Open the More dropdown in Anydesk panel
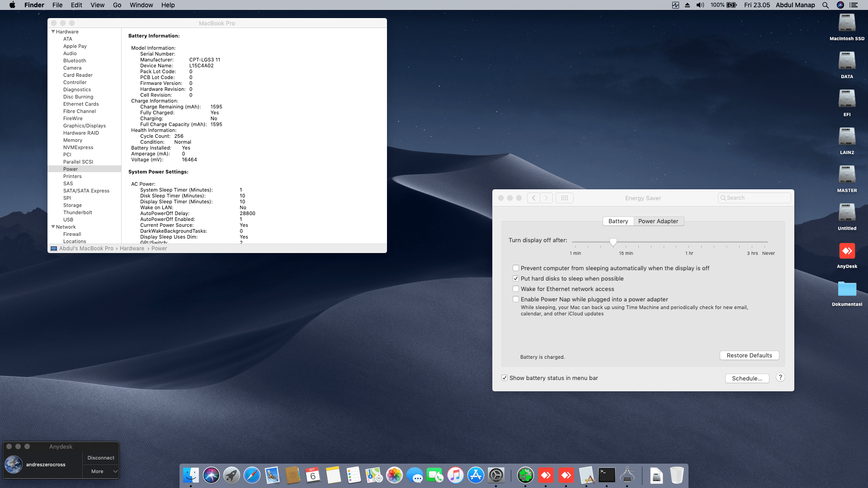Image resolution: width=868 pixels, height=488 pixels. (x=101, y=471)
